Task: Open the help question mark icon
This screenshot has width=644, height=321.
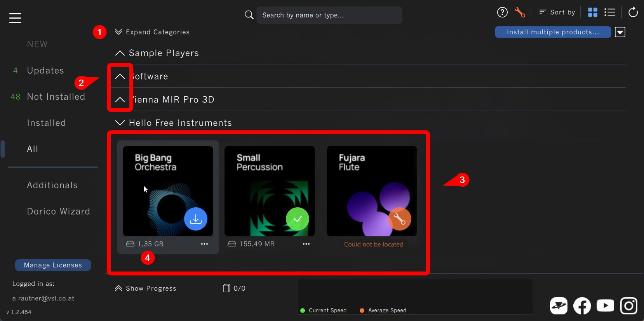Action: [x=502, y=12]
